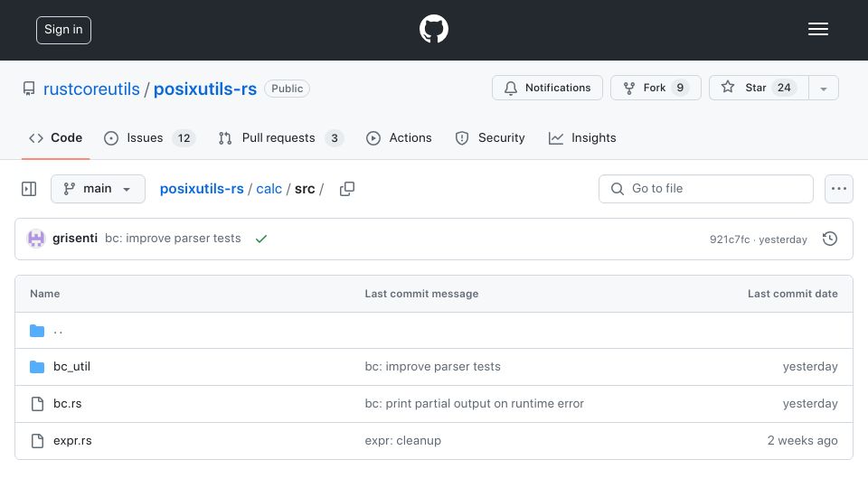Go to calc breadcrumb folder
Viewport: 868px width, 488px height.
coord(269,189)
